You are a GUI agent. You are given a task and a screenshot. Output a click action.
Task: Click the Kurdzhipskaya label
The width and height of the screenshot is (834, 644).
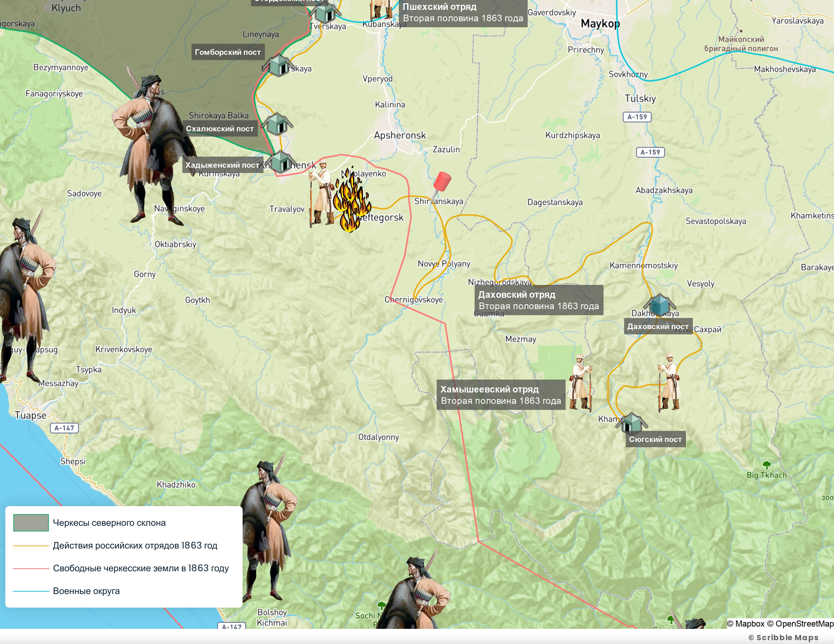(x=572, y=135)
